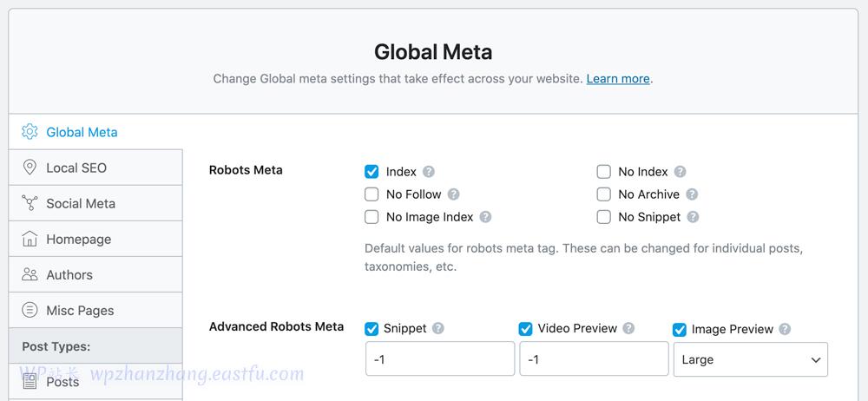Uncheck the Index checkbox
This screenshot has width=868, height=401.
pos(372,172)
